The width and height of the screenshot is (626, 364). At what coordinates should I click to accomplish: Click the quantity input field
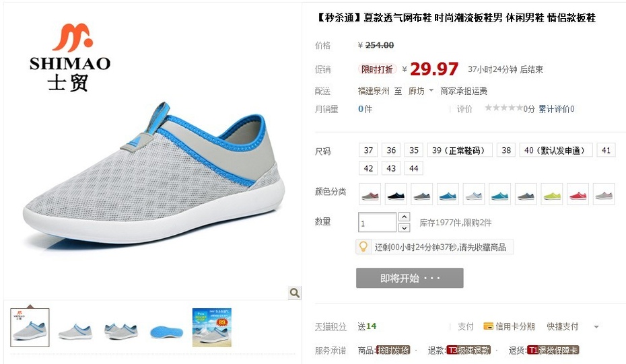coord(377,222)
